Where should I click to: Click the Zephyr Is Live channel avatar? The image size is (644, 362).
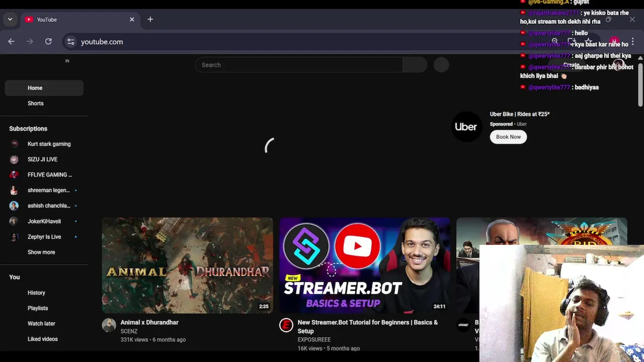coord(14,237)
